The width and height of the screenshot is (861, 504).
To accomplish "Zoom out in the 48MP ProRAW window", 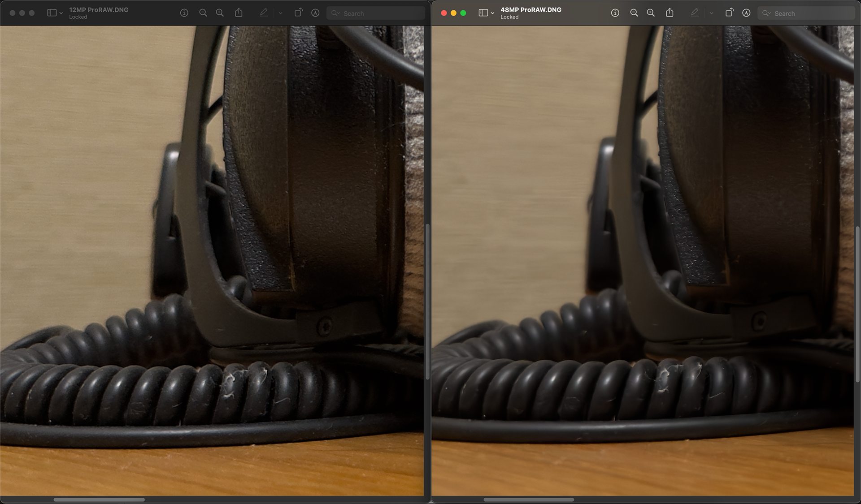I will click(x=634, y=13).
